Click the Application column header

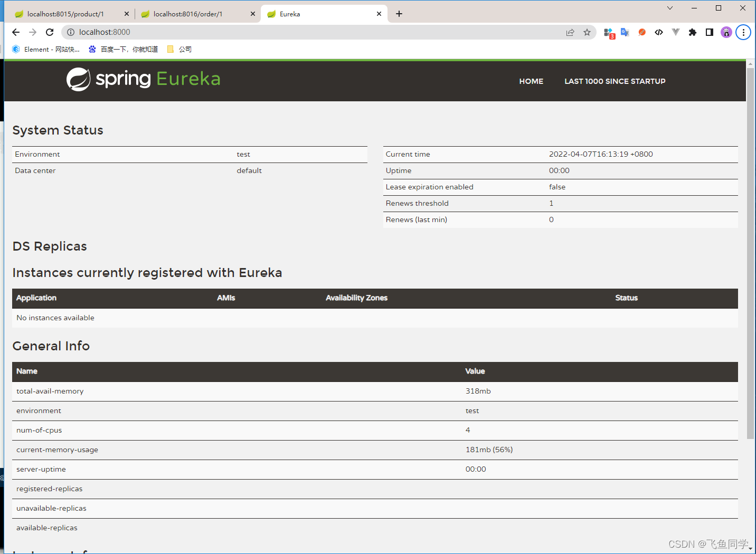36,298
